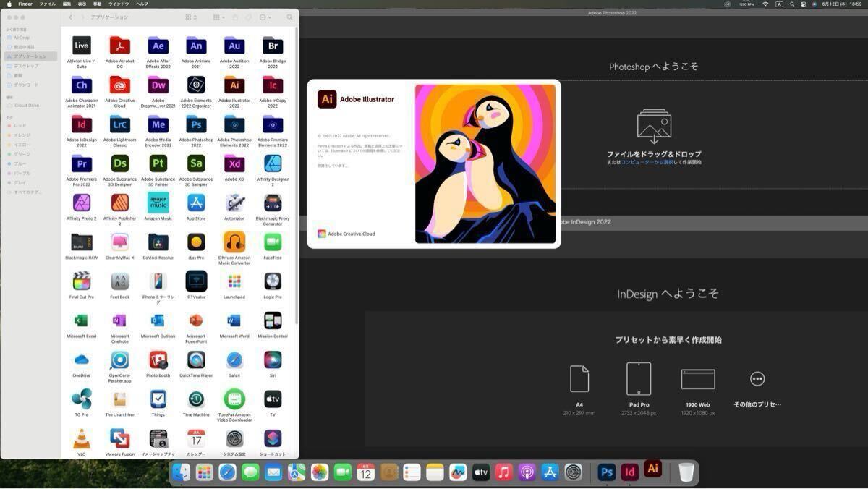Select Affinity Photo 2 app
The height and width of the screenshot is (489, 868).
click(x=82, y=203)
